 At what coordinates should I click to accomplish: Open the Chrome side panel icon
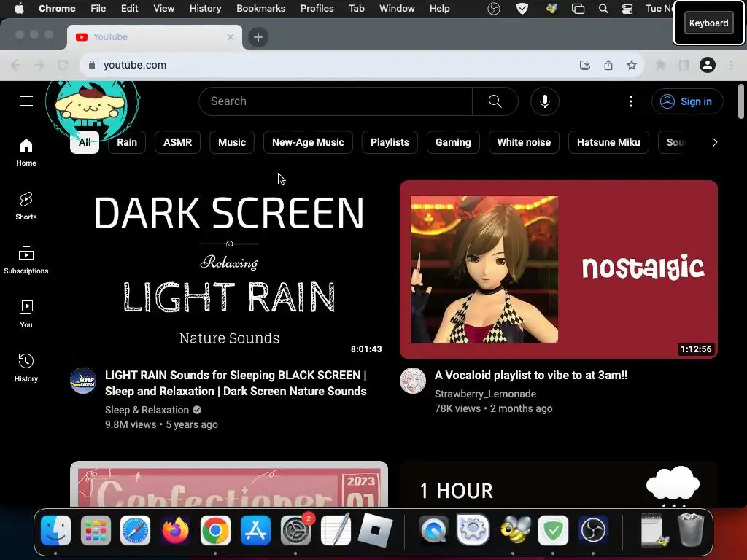[x=684, y=65]
